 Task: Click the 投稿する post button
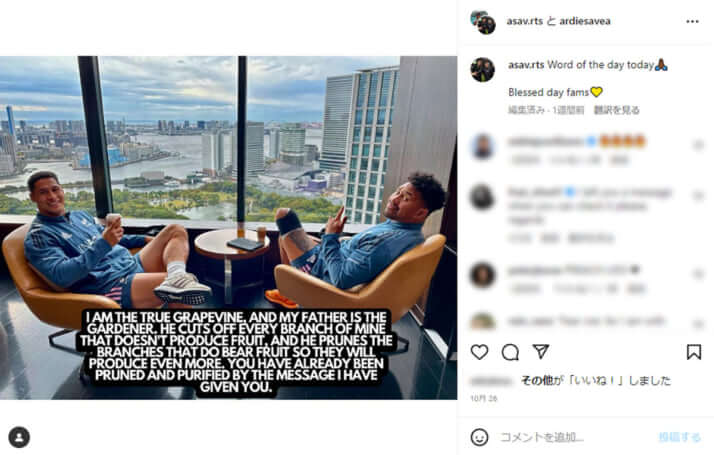tap(679, 437)
